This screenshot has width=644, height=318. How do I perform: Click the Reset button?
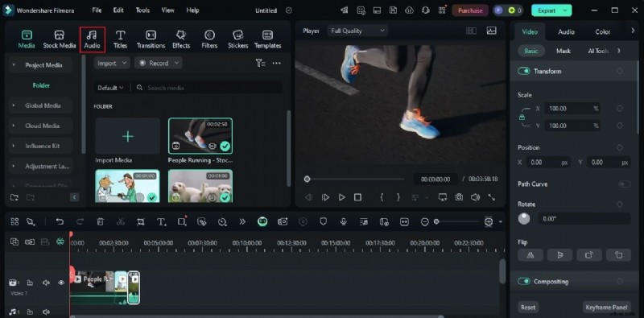[x=528, y=308]
